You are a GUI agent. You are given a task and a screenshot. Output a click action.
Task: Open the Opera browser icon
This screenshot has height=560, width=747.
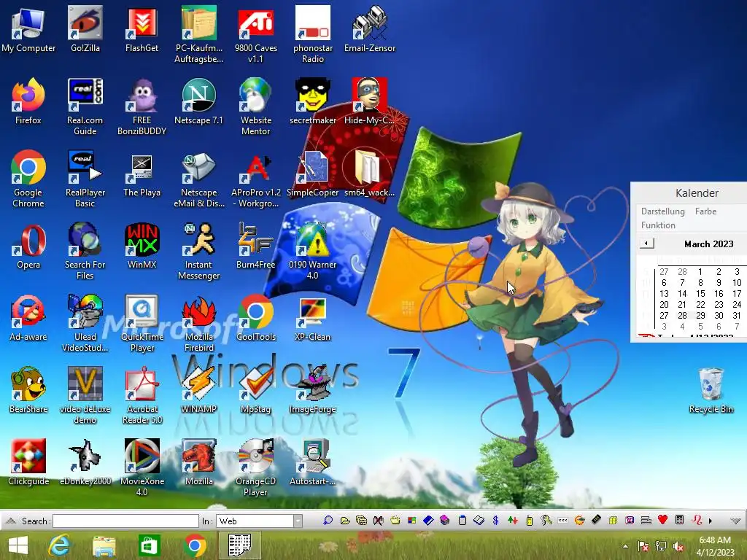[28, 246]
